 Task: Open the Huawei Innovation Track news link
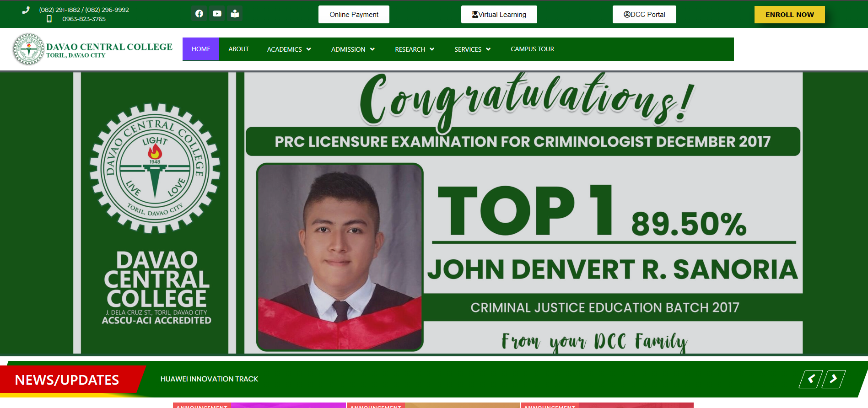click(x=209, y=379)
